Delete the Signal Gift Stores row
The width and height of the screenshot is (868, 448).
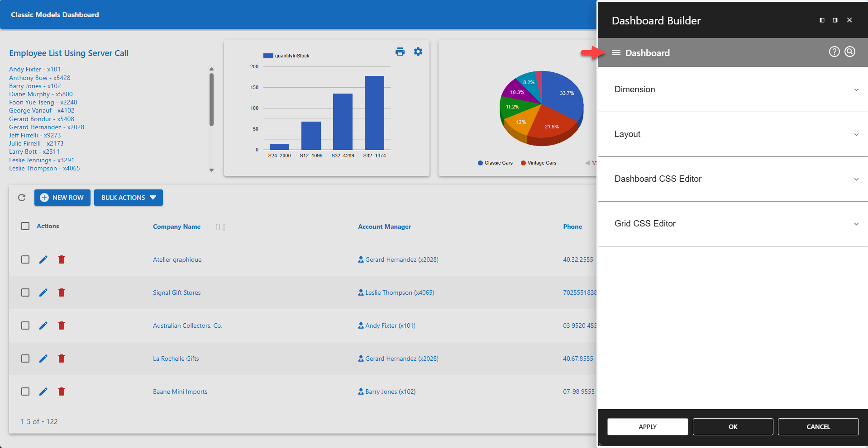coord(62,292)
